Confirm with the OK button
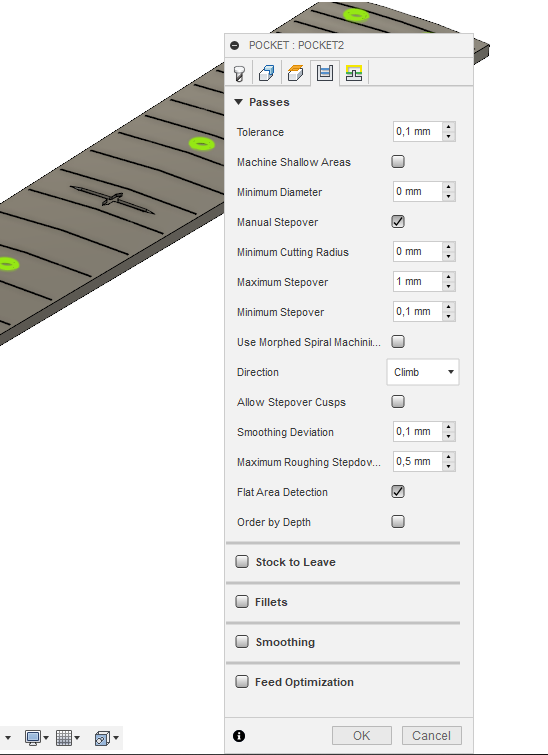Viewport: 548px width, 755px height. coord(362,736)
